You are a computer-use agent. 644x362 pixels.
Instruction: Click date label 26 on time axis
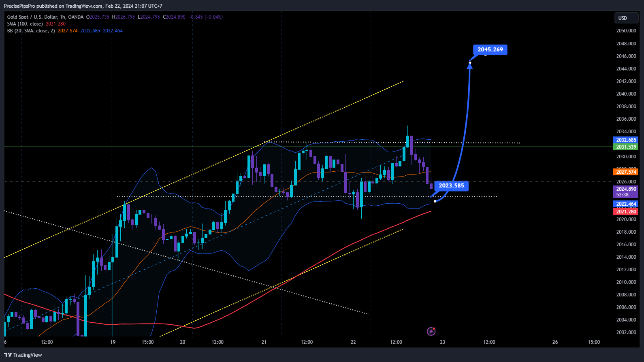coord(555,342)
